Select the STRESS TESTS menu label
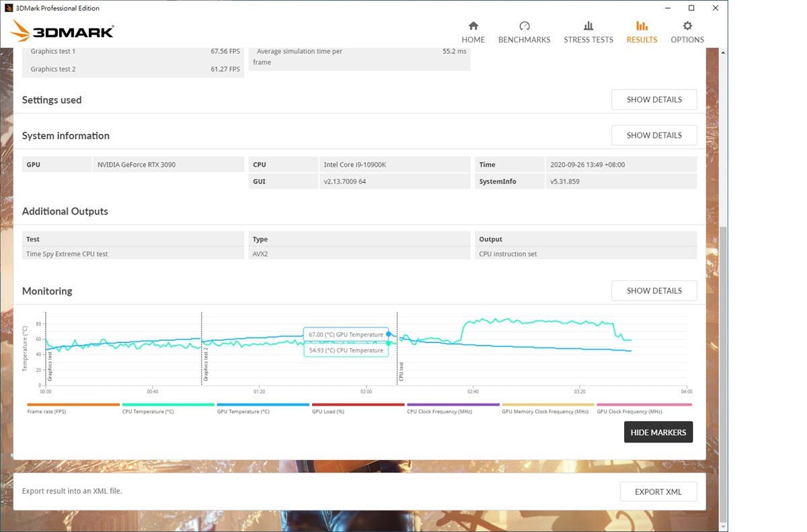This screenshot has width=807, height=532. pos(588,40)
